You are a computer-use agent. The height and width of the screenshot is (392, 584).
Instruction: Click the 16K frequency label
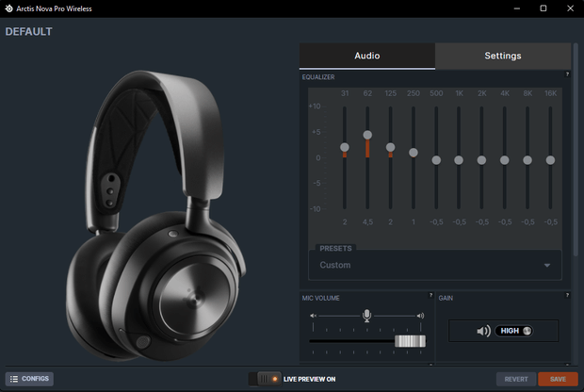point(550,93)
